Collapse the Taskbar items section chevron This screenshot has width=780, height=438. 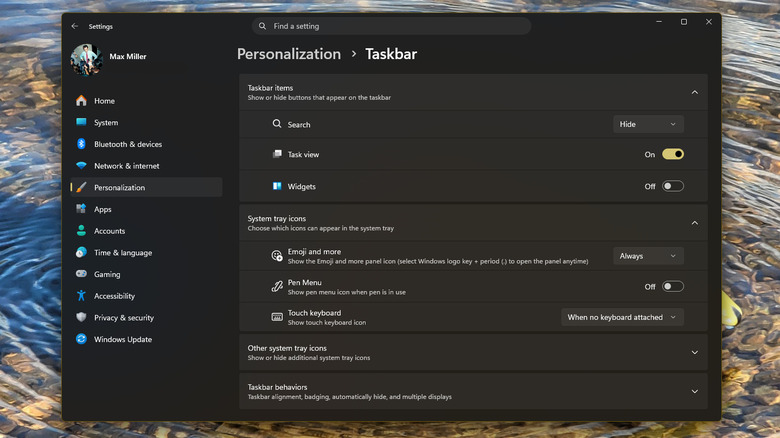point(694,92)
